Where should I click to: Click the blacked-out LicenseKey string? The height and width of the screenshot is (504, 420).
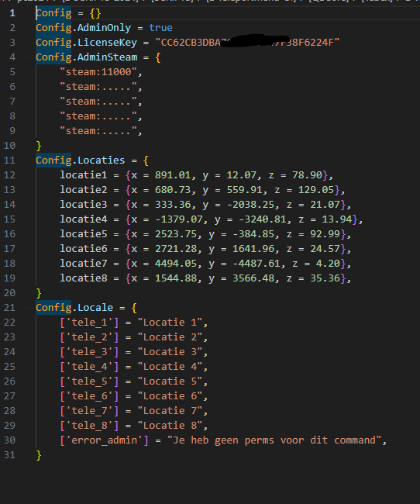tap(247, 43)
